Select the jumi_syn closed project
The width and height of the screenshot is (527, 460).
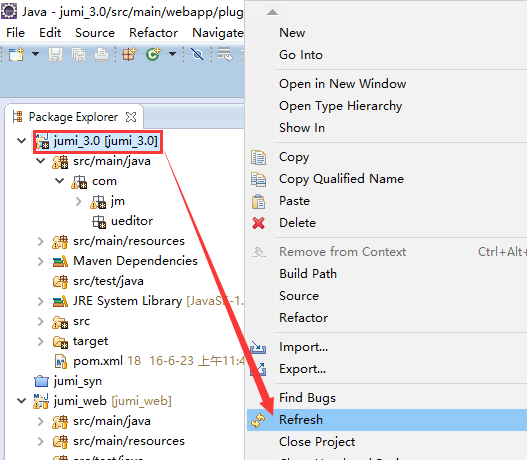[x=78, y=381]
